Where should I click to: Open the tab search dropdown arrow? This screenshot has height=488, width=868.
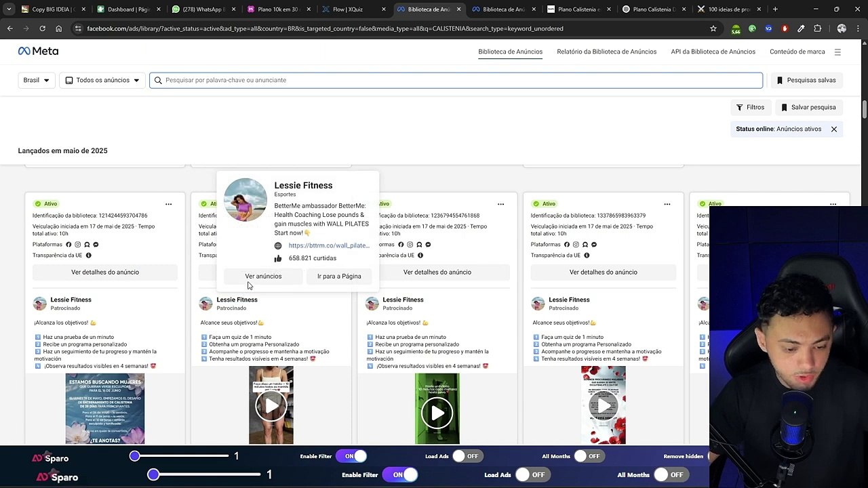(9, 9)
